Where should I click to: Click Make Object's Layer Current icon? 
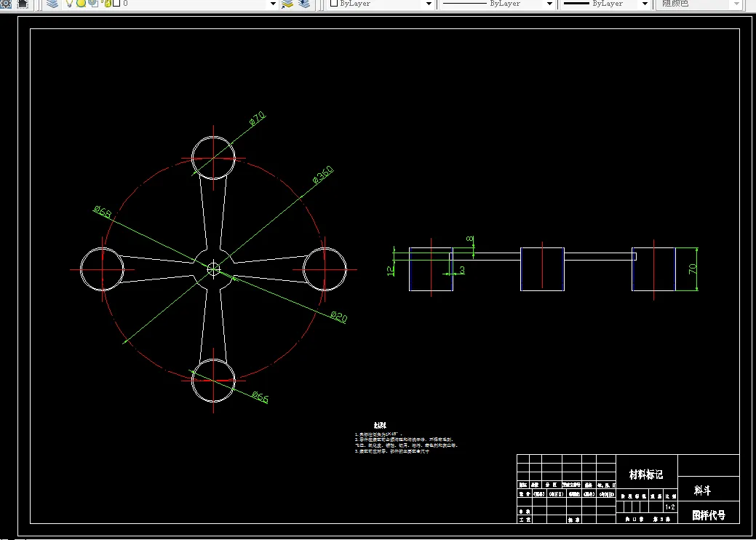[x=287, y=4]
